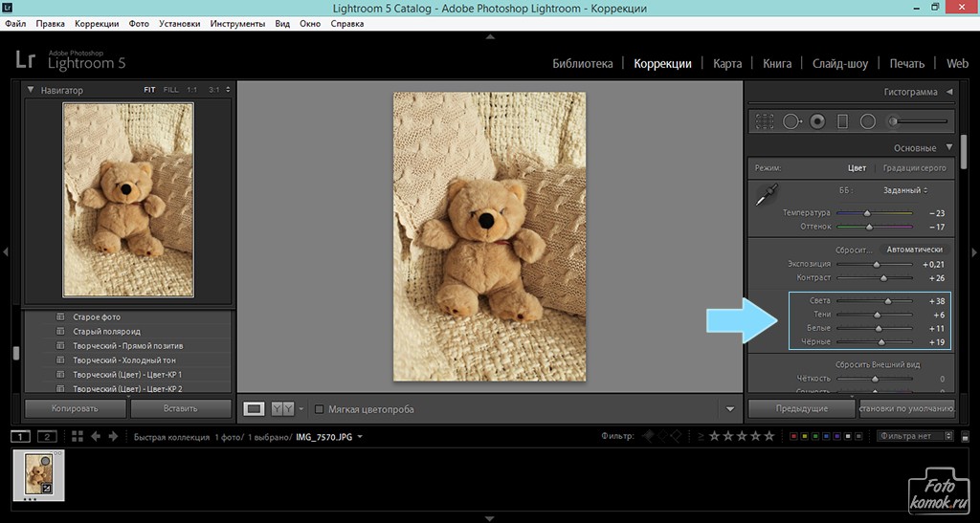Click quick collection circle on filmstrip thumbnail
Viewport: 980px width, 523px height.
pos(46,462)
